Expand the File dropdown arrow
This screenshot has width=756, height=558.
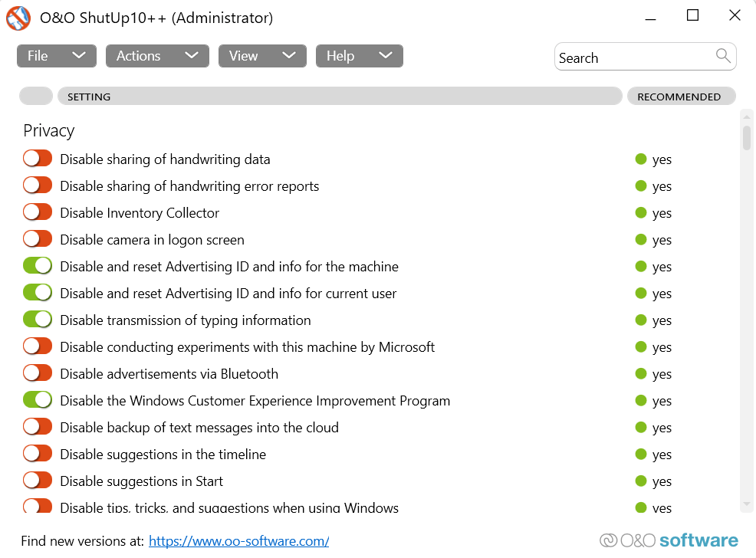click(x=78, y=55)
